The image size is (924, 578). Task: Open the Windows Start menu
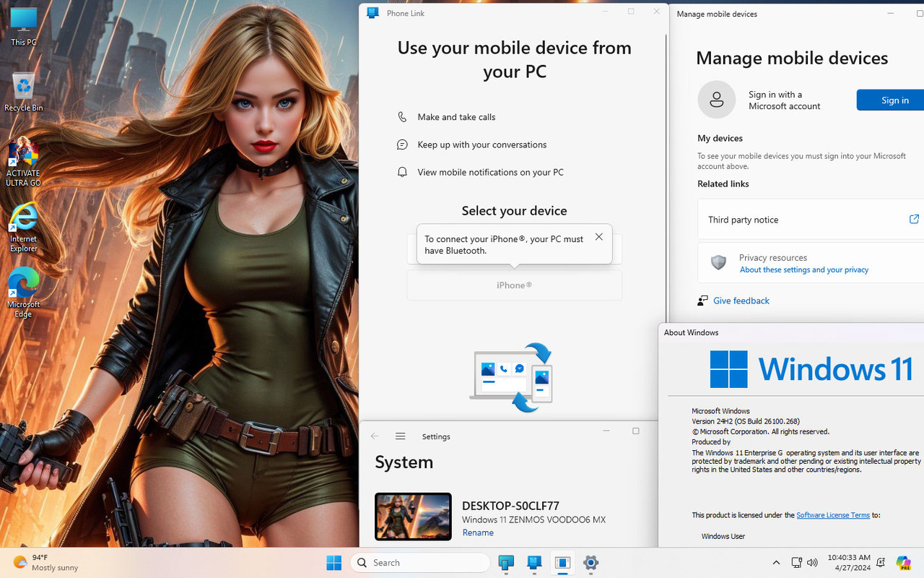point(334,562)
